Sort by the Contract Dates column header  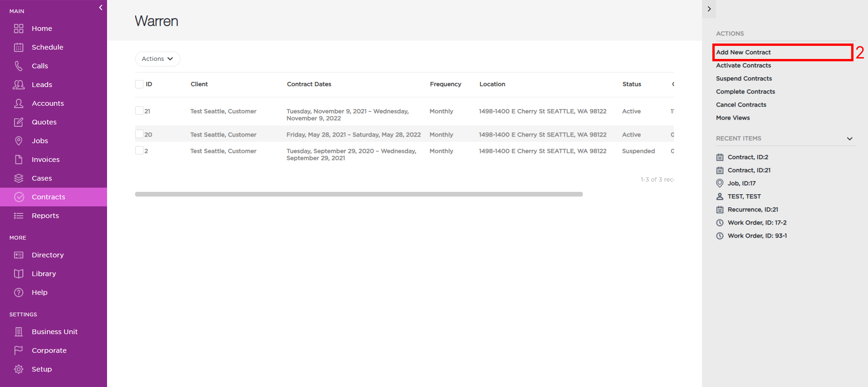309,84
